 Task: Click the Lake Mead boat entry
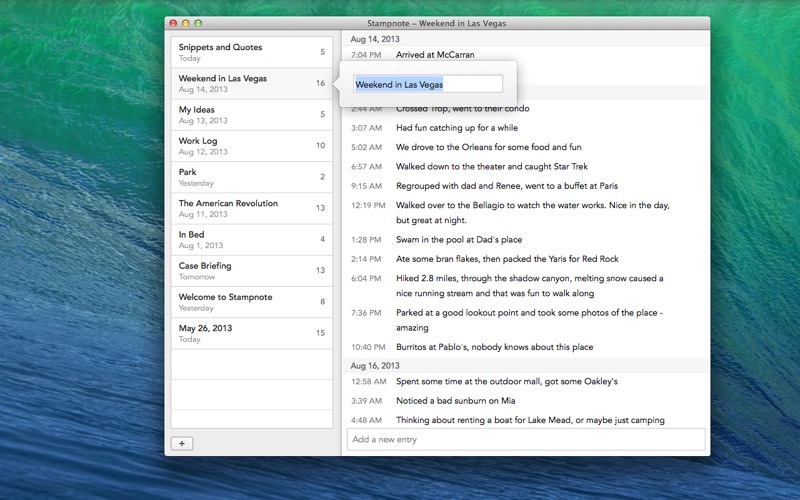coord(530,420)
